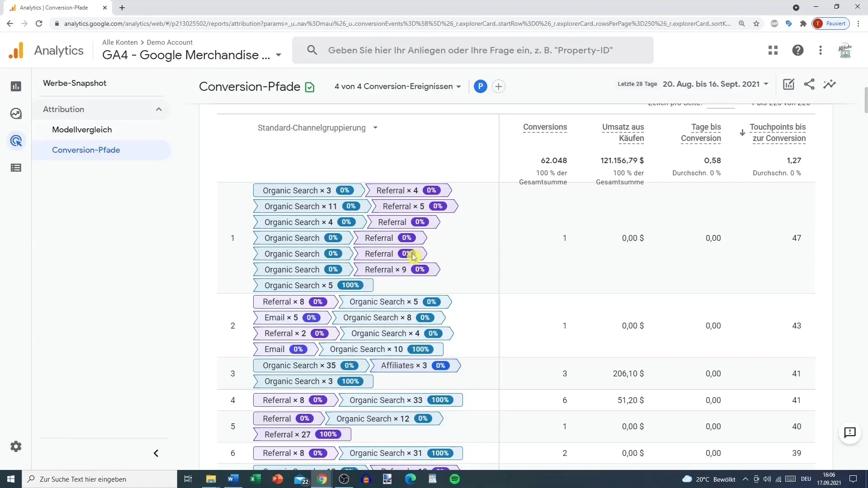Open Word from the Windows taskbar

point(233,479)
